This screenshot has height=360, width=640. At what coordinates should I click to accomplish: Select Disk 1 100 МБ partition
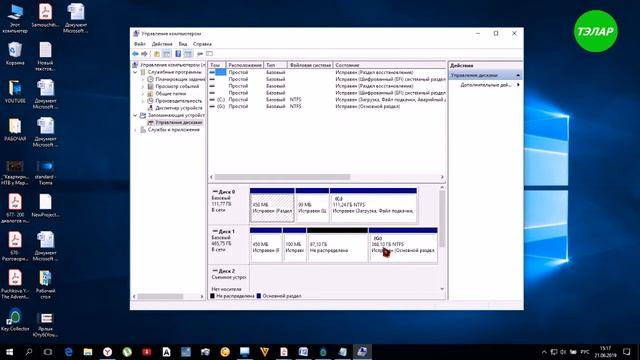[294, 245]
